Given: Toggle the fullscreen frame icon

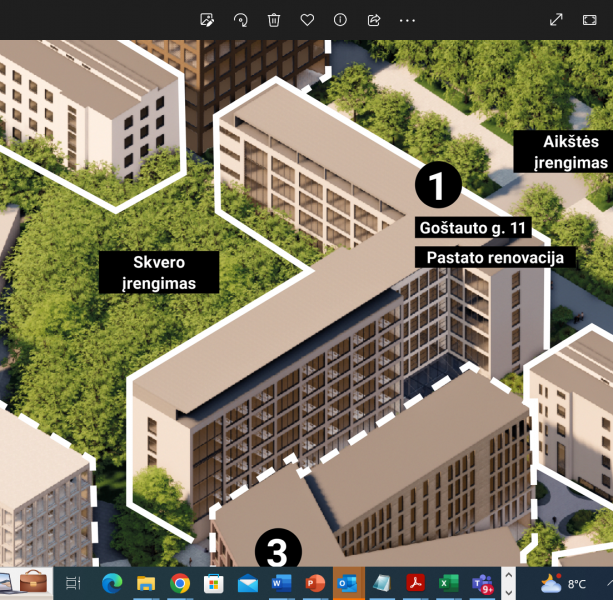Looking at the screenshot, I should (590, 20).
